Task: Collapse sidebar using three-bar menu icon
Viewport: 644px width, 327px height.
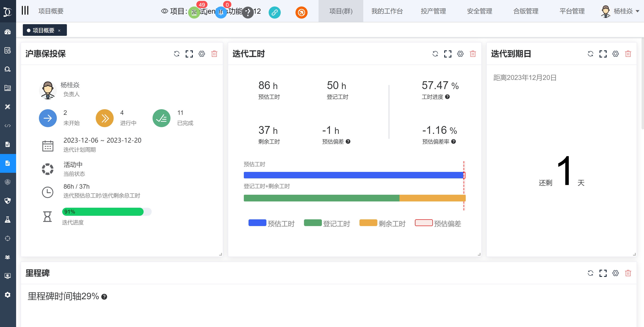Action: (25, 11)
